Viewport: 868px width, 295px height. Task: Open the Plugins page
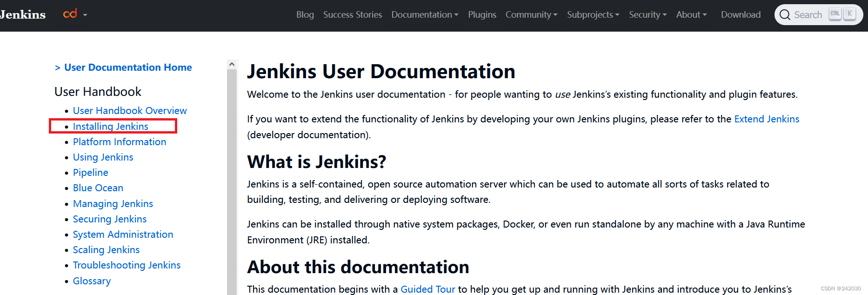pos(482,15)
